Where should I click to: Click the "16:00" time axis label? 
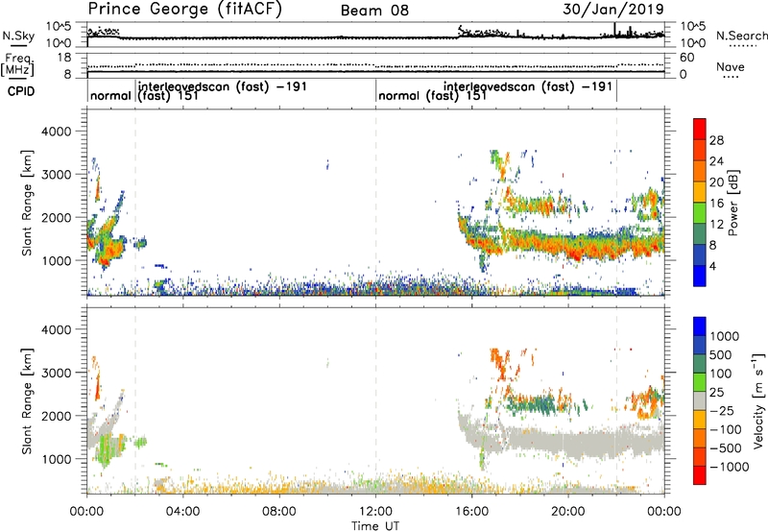point(471,512)
